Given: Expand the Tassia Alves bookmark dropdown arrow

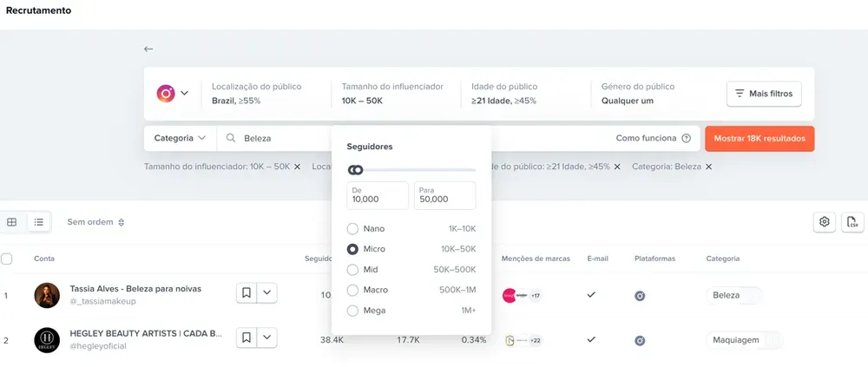Looking at the screenshot, I should point(266,293).
